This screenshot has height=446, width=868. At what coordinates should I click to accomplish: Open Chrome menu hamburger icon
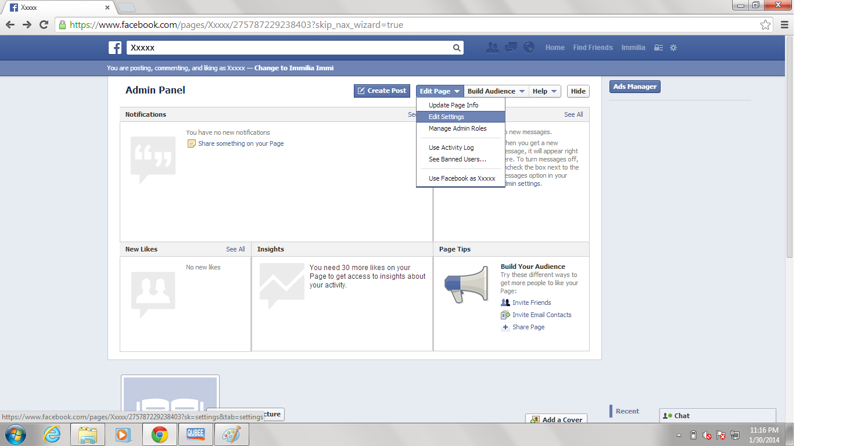coord(784,25)
